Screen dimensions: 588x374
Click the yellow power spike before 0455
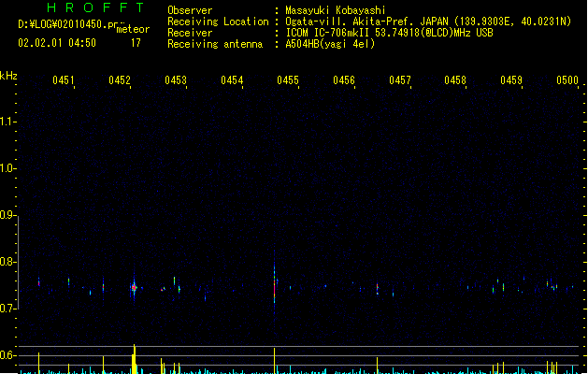click(x=275, y=361)
